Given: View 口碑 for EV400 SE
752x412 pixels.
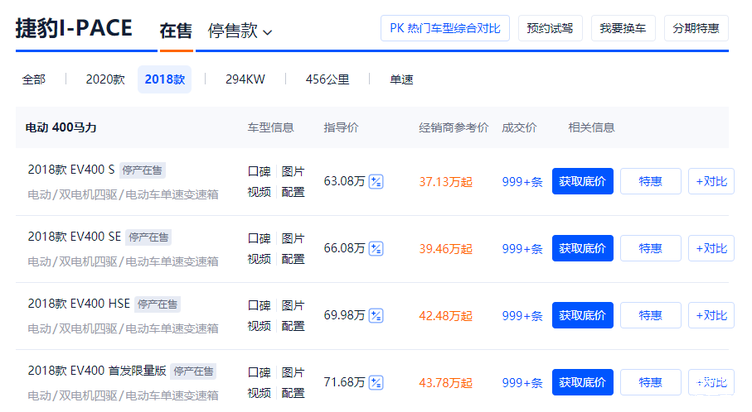Looking at the screenshot, I should (259, 238).
